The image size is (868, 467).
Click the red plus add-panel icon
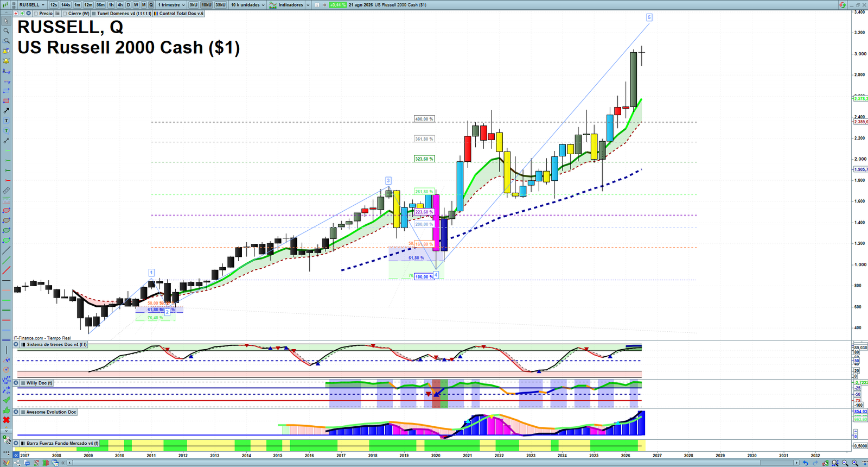[16, 14]
